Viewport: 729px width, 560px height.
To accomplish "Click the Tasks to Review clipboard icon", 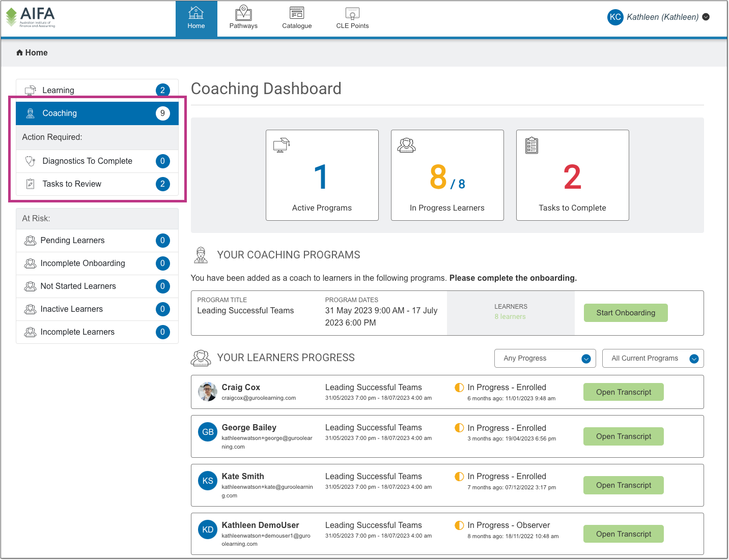I will (x=30, y=184).
